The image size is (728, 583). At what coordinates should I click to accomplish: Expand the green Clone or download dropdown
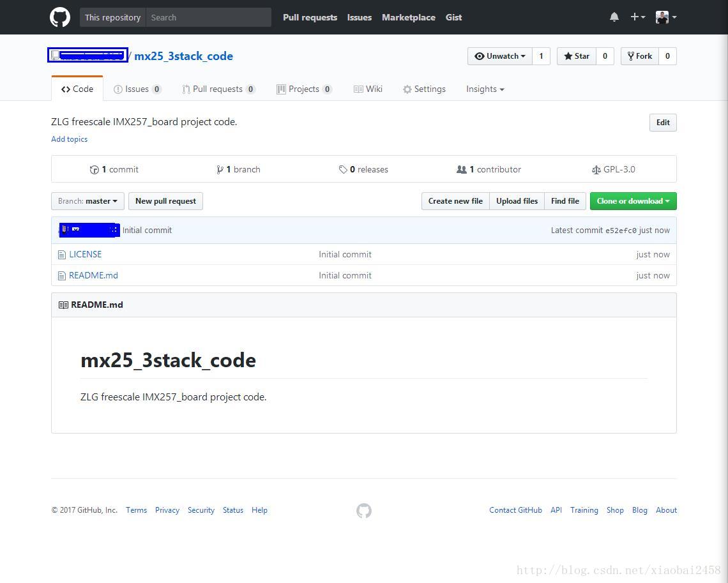(633, 201)
